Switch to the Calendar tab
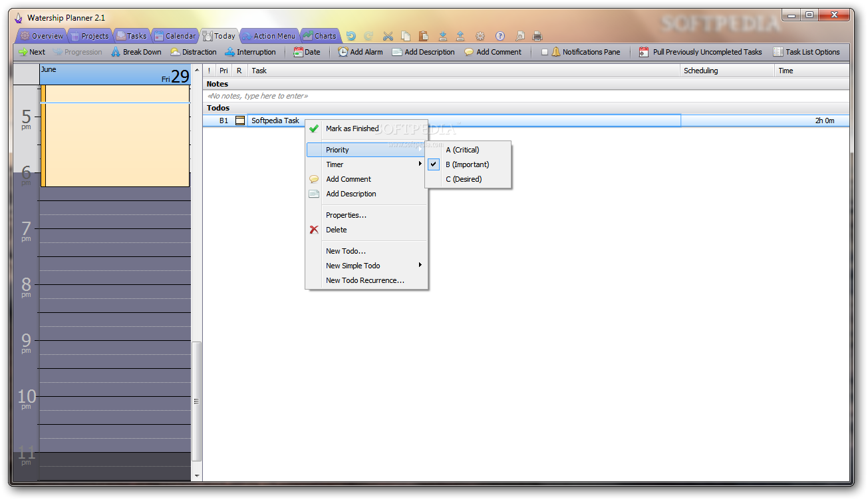The width and height of the screenshot is (868, 500). pos(175,36)
